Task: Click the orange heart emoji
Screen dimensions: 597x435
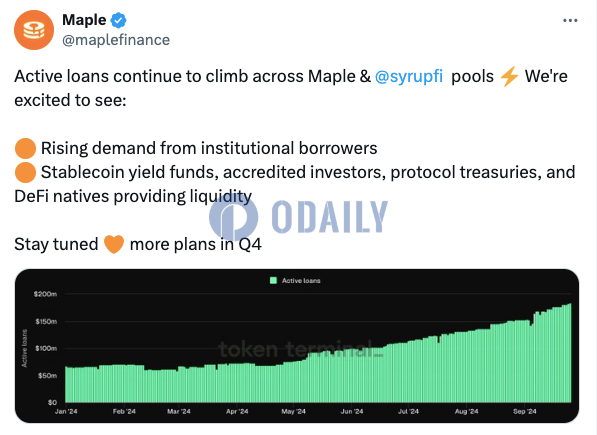Action: 114,244
